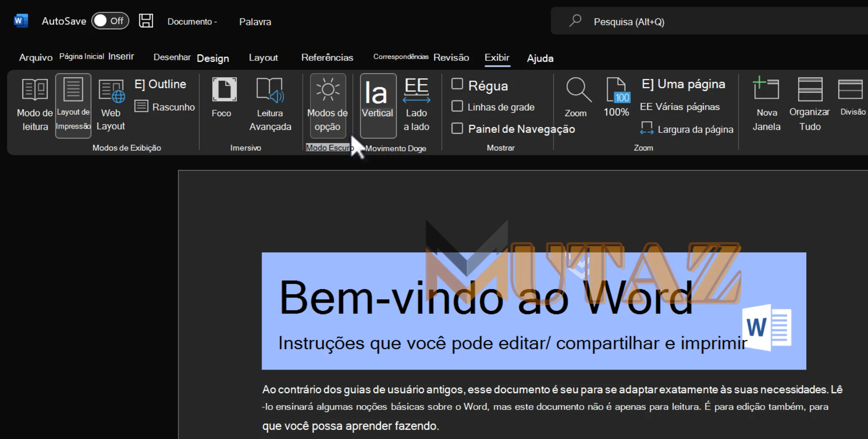Switch to the Design tab

tap(213, 58)
